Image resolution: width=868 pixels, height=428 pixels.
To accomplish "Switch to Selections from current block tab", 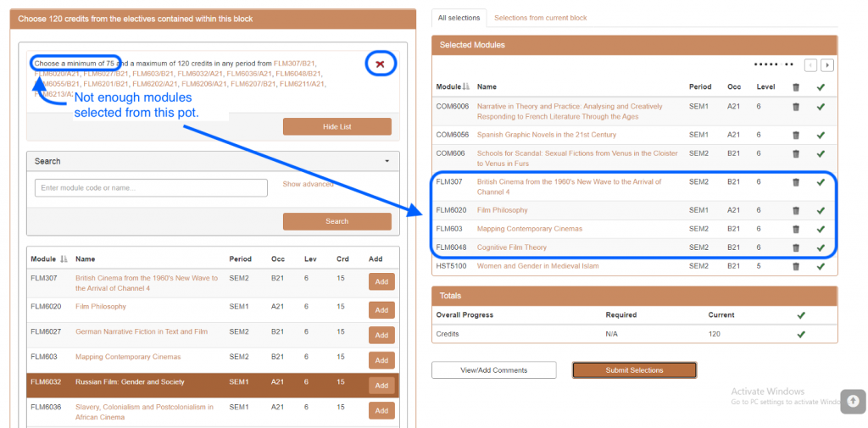I will [540, 18].
